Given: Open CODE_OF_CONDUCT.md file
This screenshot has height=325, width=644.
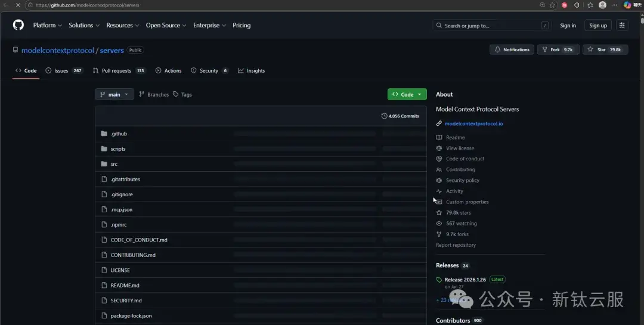Looking at the screenshot, I should (139, 240).
